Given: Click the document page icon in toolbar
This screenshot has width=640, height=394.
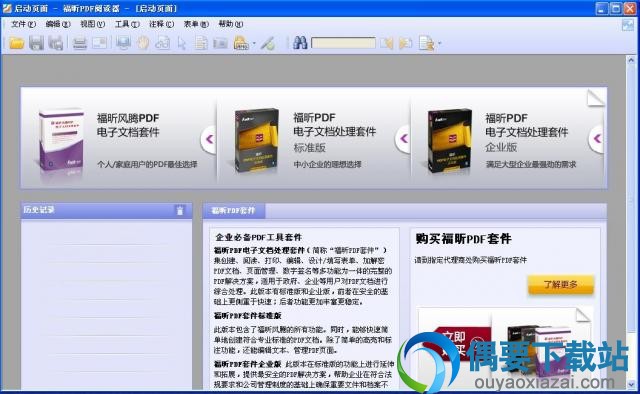Looking at the screenshot, I should pyautogui.click(x=201, y=43).
